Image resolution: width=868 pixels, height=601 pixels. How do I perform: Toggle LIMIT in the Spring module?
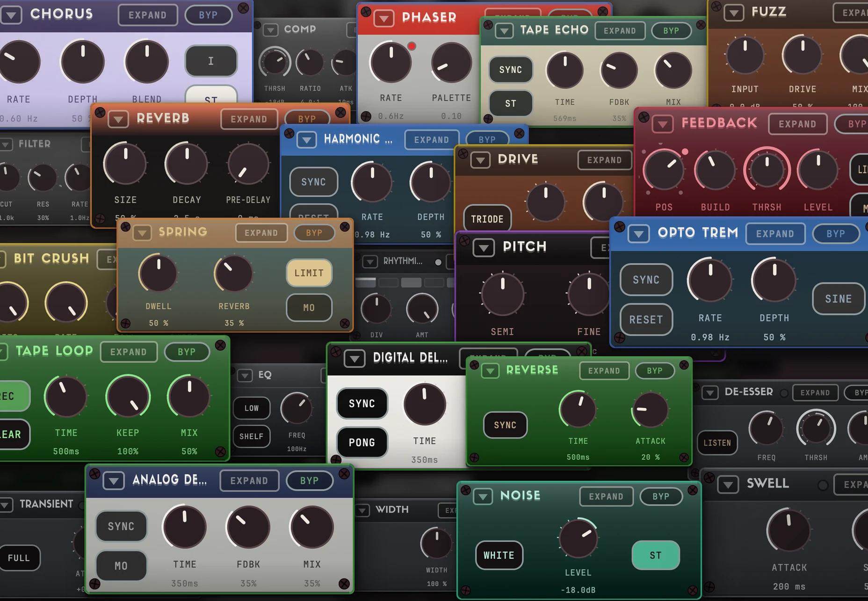(x=309, y=273)
